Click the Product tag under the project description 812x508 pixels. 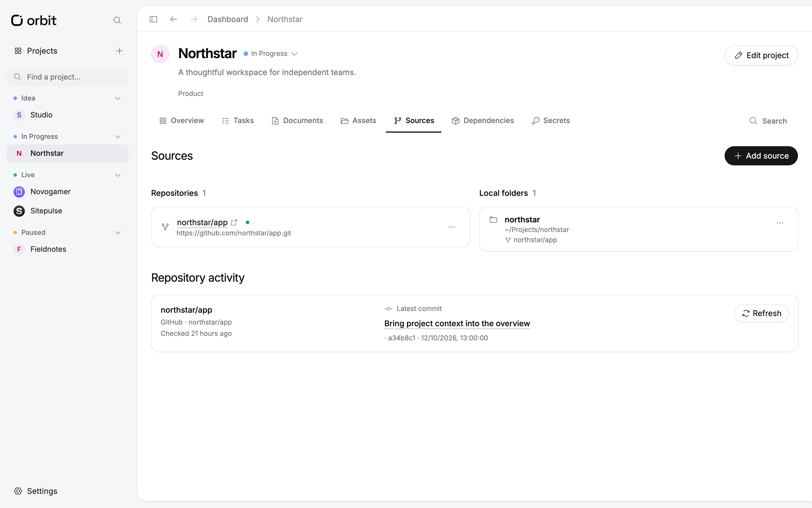191,94
